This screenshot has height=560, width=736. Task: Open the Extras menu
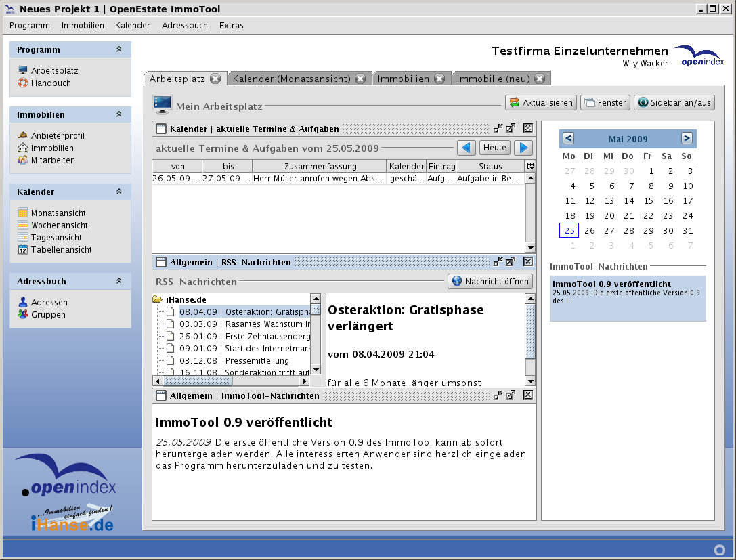click(231, 26)
